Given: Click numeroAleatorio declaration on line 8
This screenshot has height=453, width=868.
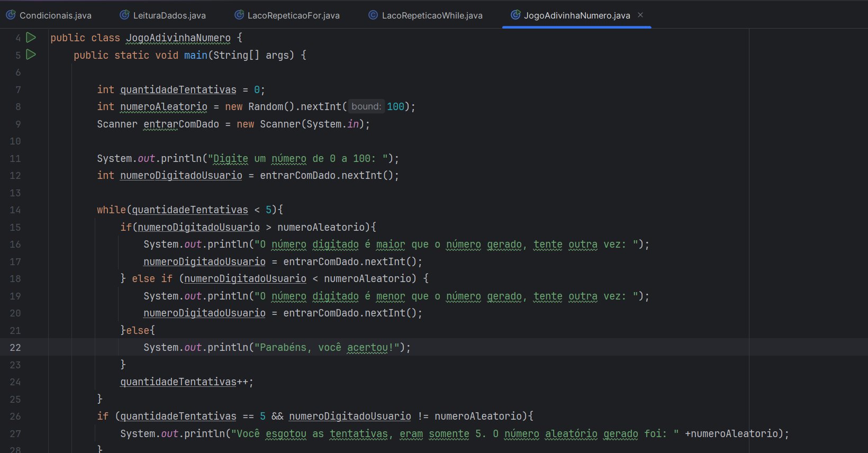Looking at the screenshot, I should coord(164,107).
